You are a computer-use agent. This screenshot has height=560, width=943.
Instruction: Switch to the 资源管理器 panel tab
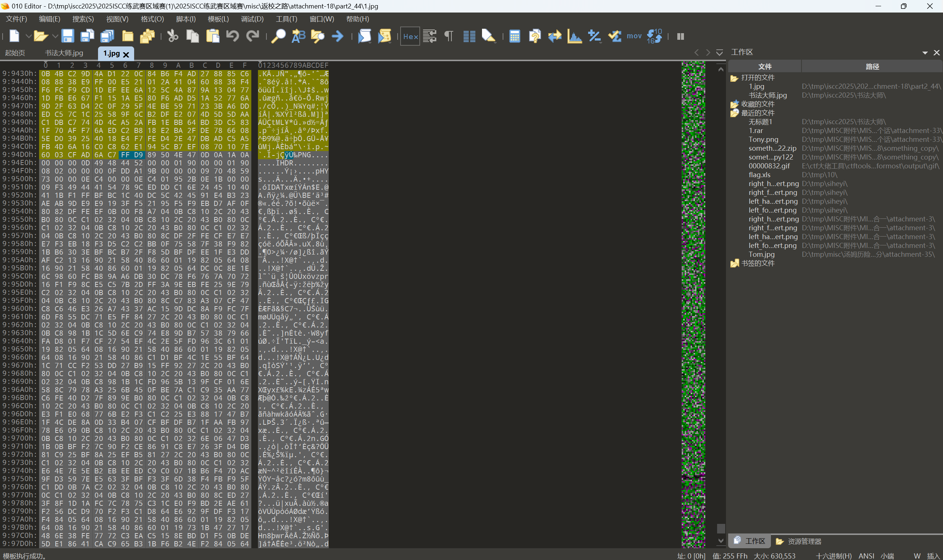[799, 541]
